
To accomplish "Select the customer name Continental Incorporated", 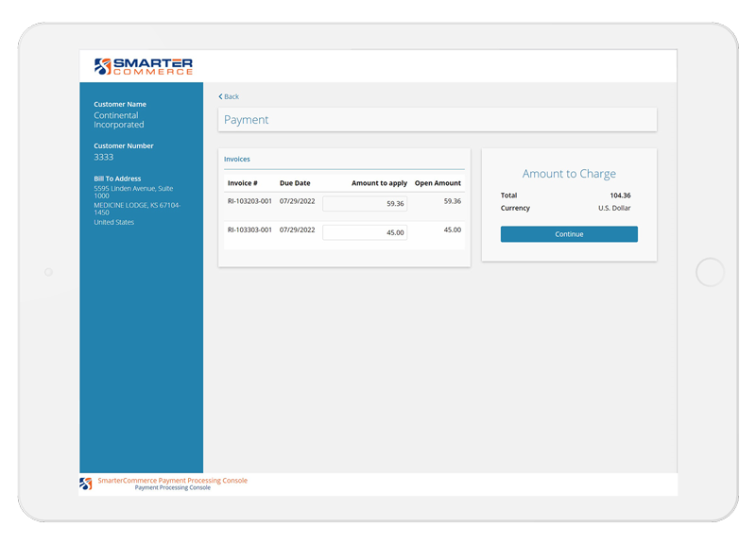I will (118, 119).
